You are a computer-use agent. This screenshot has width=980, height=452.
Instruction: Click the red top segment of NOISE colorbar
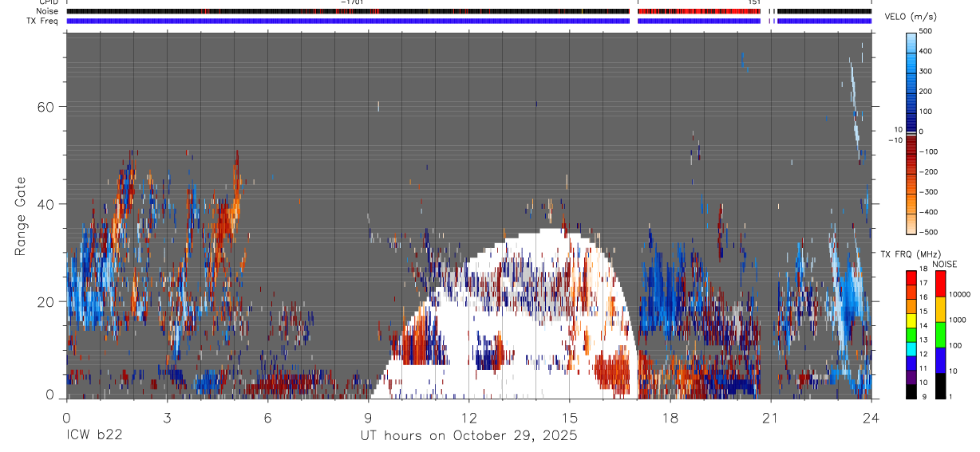(x=941, y=283)
